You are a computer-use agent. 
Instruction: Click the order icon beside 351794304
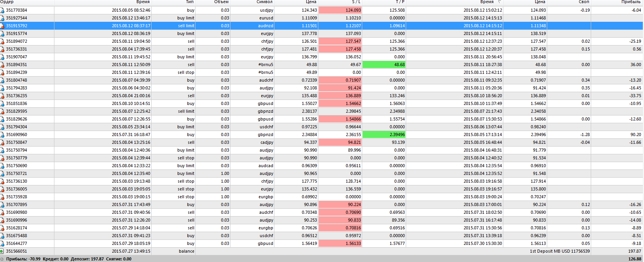pos(2,127)
